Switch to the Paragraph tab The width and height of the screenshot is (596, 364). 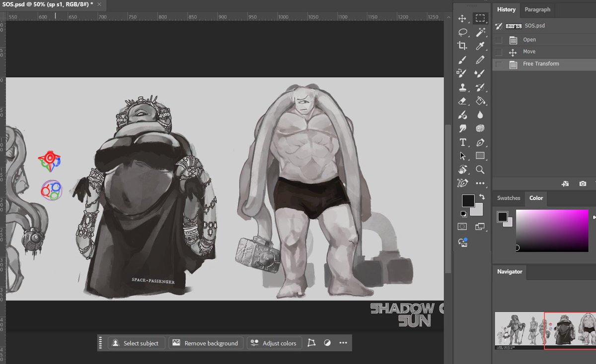pos(537,9)
